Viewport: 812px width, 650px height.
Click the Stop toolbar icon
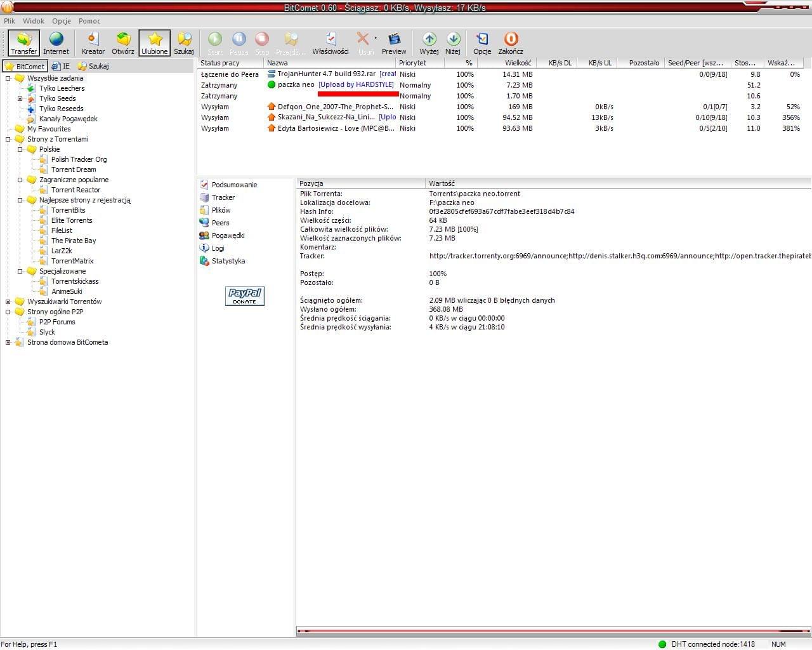pyautogui.click(x=262, y=43)
